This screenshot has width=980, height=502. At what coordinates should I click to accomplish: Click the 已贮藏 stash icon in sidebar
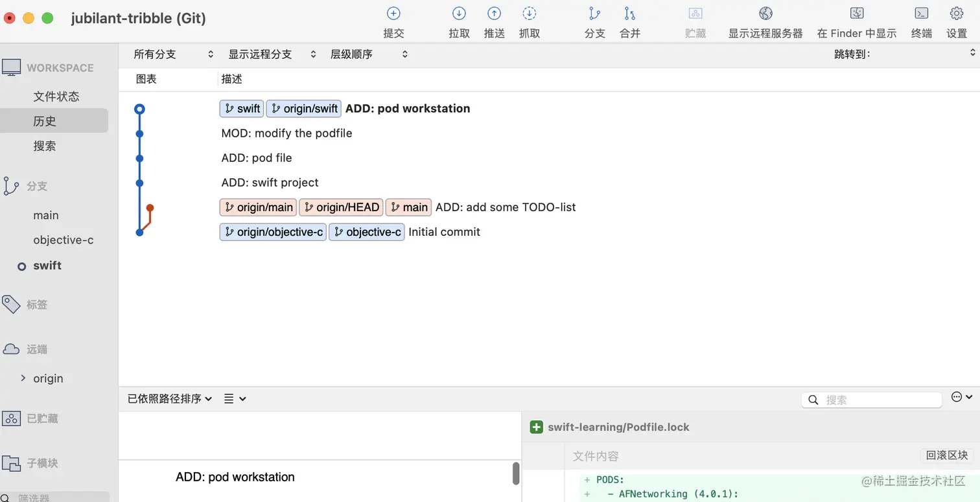(11, 418)
